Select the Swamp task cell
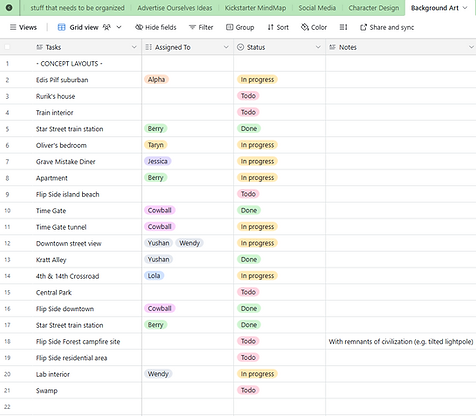 [x=87, y=390]
